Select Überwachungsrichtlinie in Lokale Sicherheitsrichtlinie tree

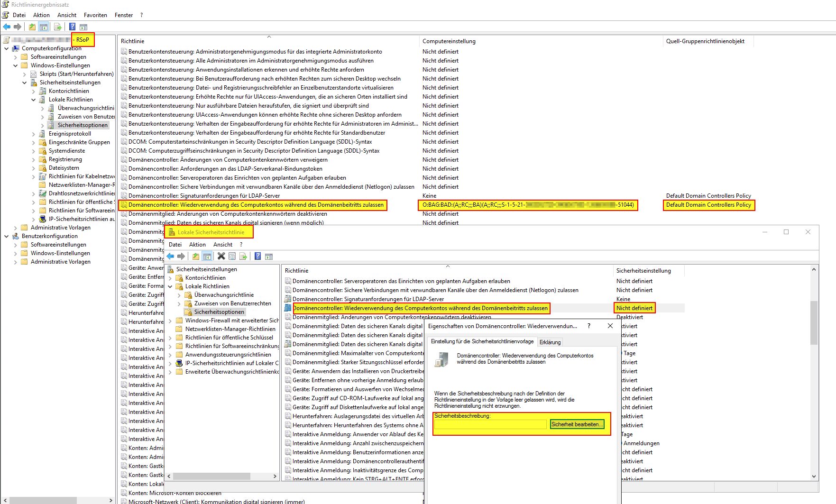(224, 295)
